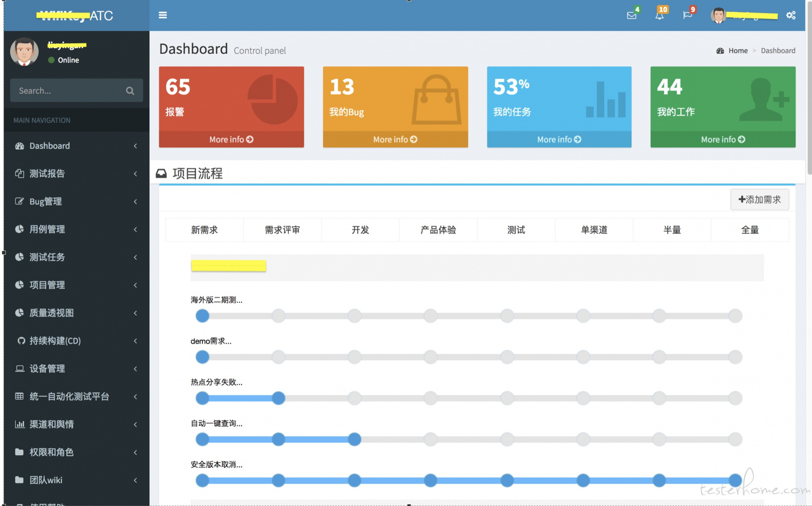Open the flag tasks icon
This screenshot has height=506, width=812.
point(687,16)
